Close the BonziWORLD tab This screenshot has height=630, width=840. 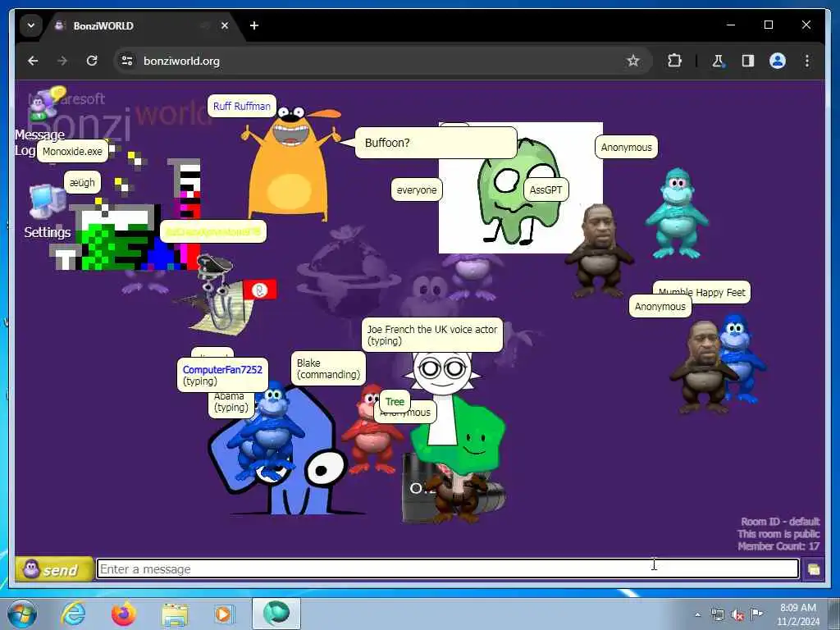click(x=225, y=25)
